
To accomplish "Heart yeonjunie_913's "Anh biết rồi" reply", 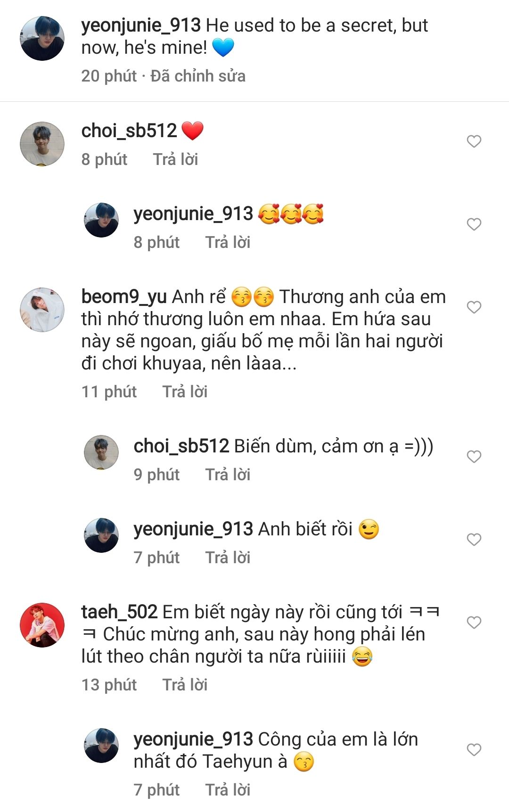I will [474, 540].
